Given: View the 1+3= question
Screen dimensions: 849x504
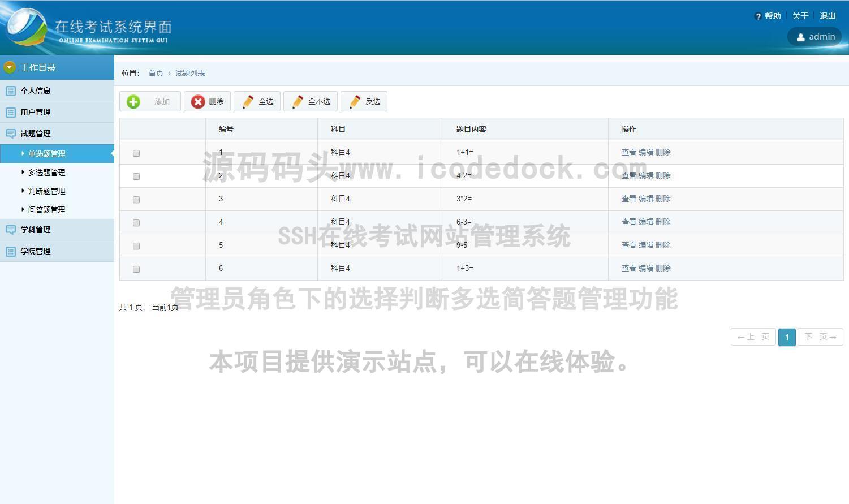Looking at the screenshot, I should pyautogui.click(x=629, y=269).
